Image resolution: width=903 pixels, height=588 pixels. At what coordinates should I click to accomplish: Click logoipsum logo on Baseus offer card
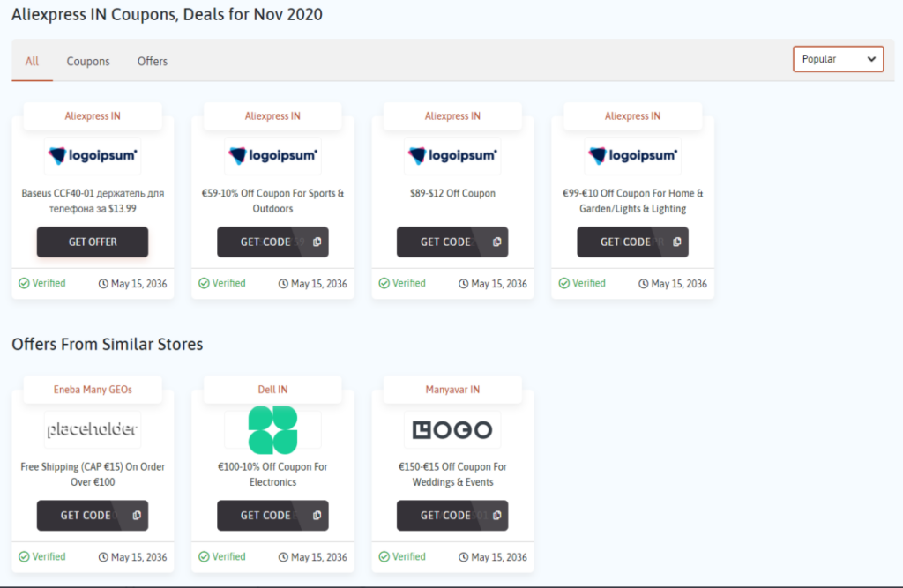(92, 155)
